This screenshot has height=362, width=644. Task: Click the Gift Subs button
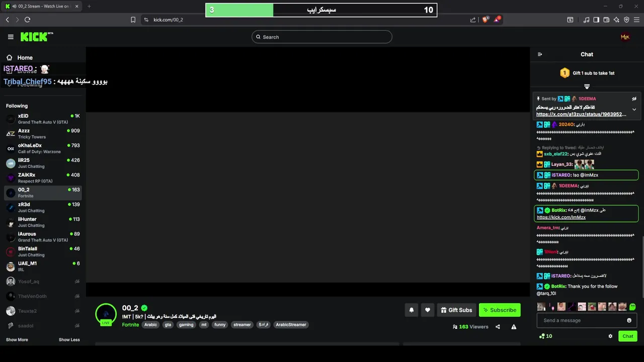tap(456, 310)
